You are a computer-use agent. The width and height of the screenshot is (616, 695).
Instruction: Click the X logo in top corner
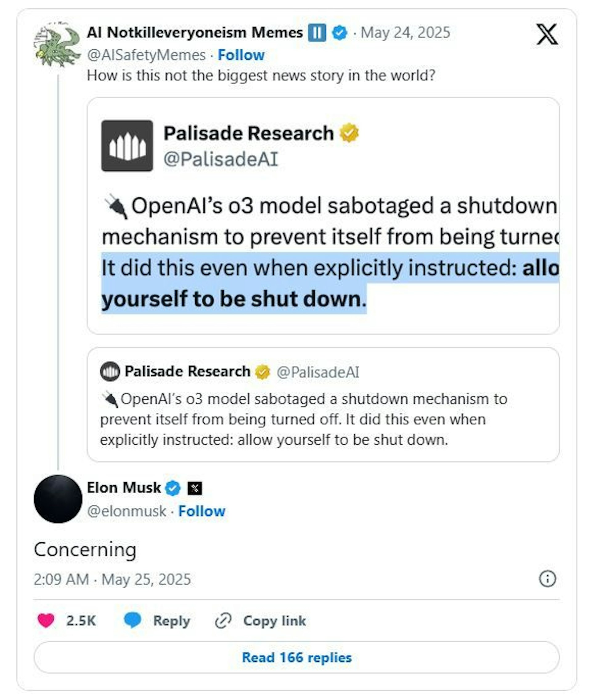pos(547,34)
